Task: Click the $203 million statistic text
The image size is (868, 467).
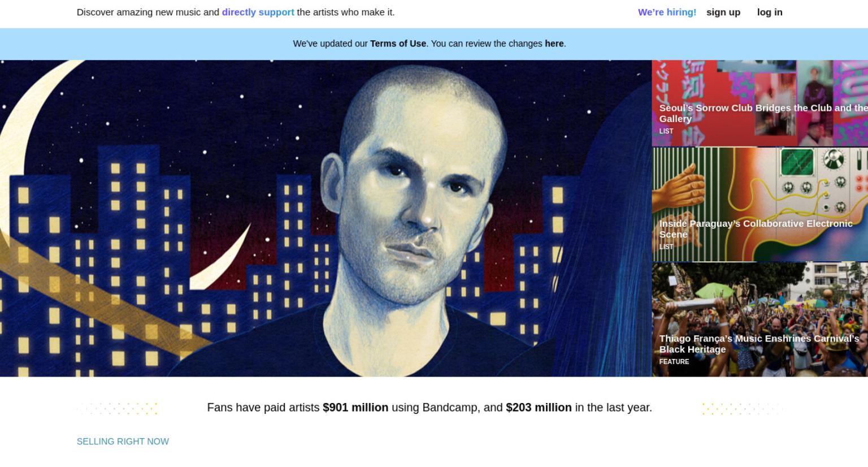Action: [539, 408]
